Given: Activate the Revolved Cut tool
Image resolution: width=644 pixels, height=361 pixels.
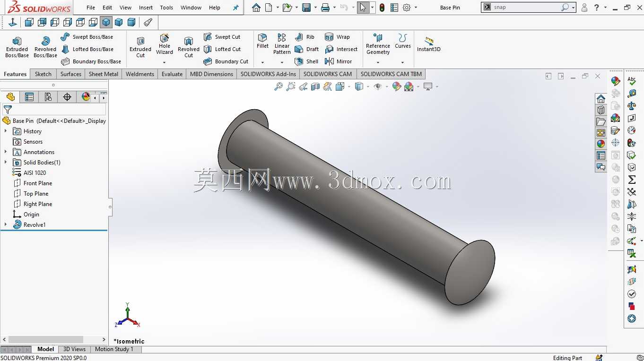Looking at the screenshot, I should [189, 47].
